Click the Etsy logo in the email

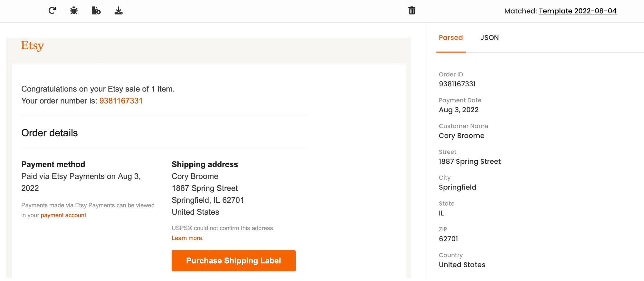point(33,45)
